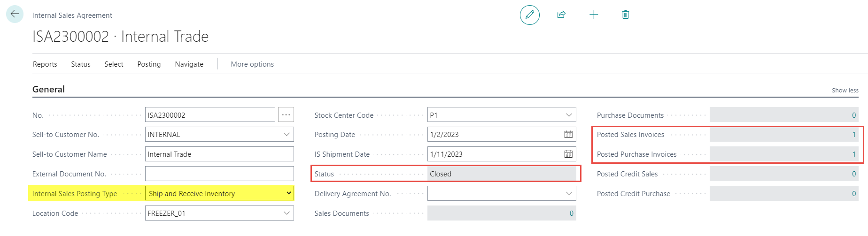
Task: Open the Posting menu
Action: pos(149,64)
